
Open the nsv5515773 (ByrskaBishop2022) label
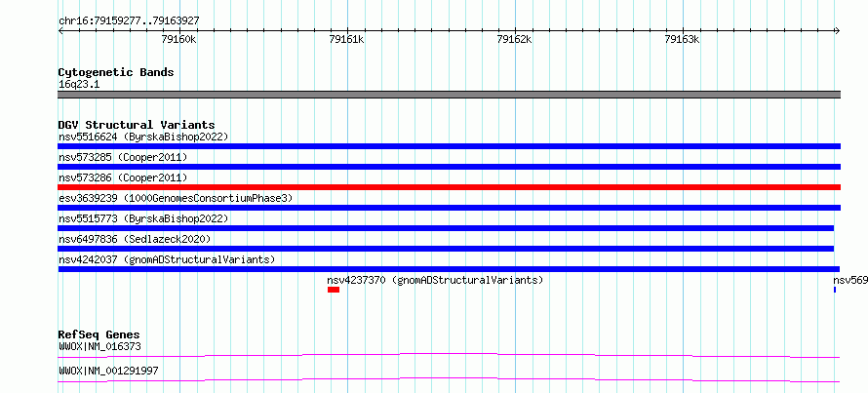(x=143, y=218)
